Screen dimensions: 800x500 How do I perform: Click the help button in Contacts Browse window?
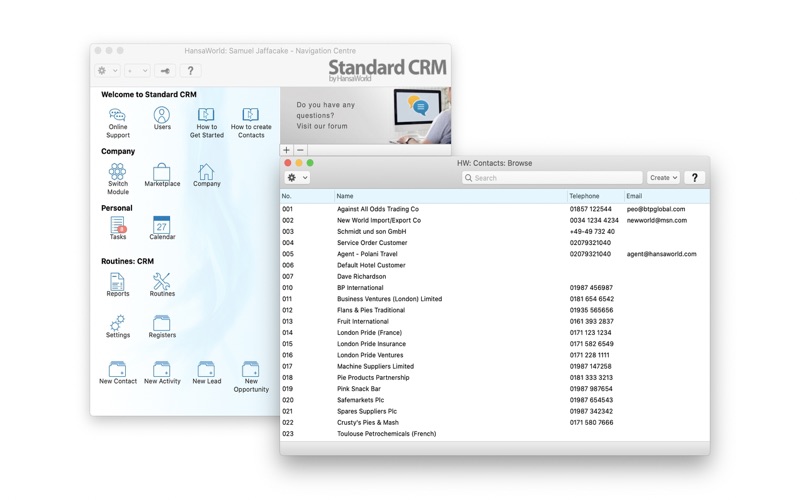pyautogui.click(x=694, y=178)
